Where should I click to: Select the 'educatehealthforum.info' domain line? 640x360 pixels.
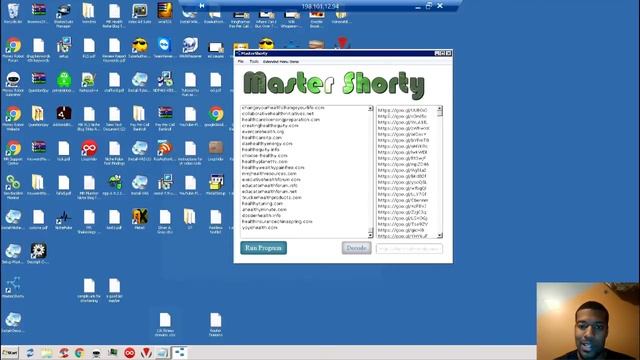point(269,186)
